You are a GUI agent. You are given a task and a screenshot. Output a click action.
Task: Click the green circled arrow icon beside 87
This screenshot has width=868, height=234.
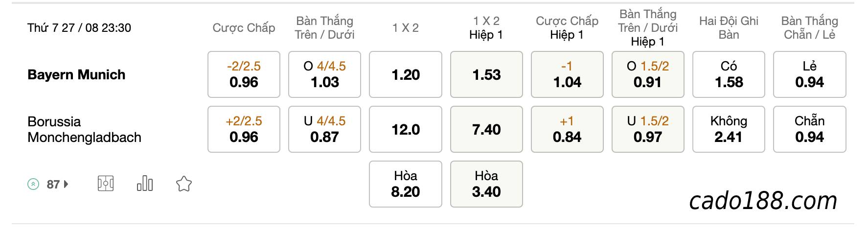pyautogui.click(x=33, y=185)
